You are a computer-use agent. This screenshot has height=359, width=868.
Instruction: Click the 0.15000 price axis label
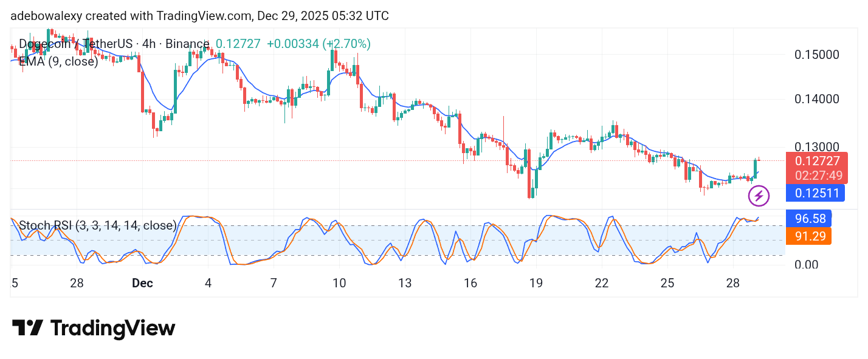[x=817, y=55]
